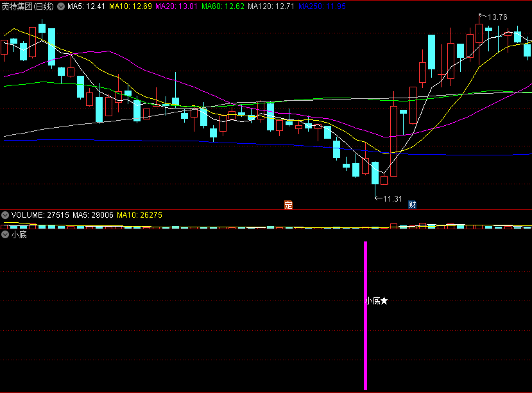Click the volume MA5: 29006 label
Screen dimensions: 532x393
[93, 215]
